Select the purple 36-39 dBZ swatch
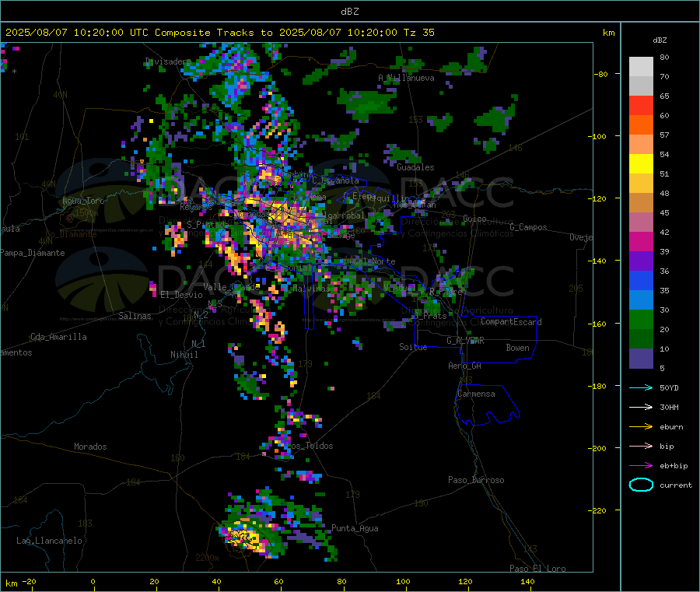The image size is (700, 592). pos(641,261)
